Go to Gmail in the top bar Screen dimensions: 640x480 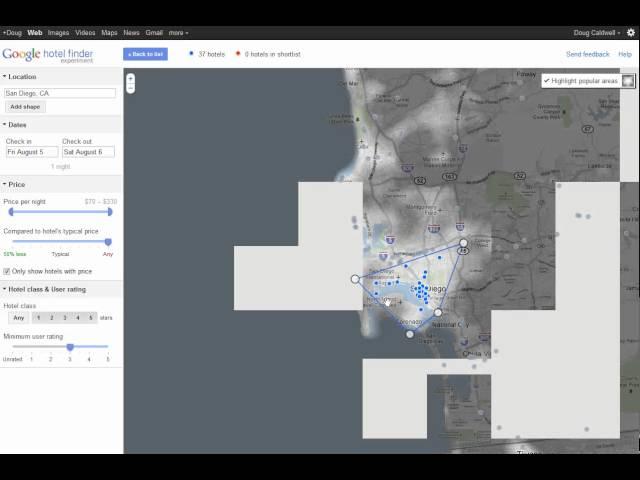154,33
